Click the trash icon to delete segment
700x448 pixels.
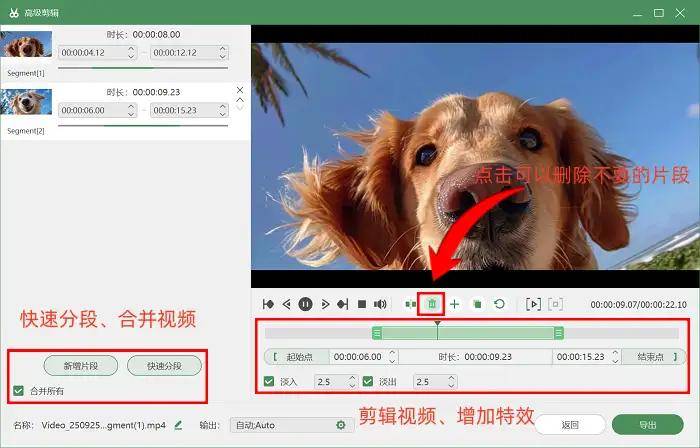coord(432,303)
